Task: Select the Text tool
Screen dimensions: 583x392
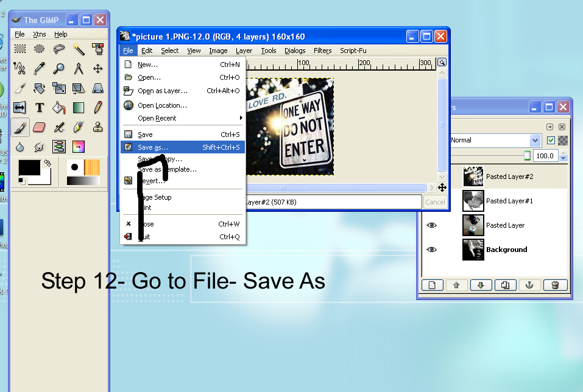Action: (40, 108)
